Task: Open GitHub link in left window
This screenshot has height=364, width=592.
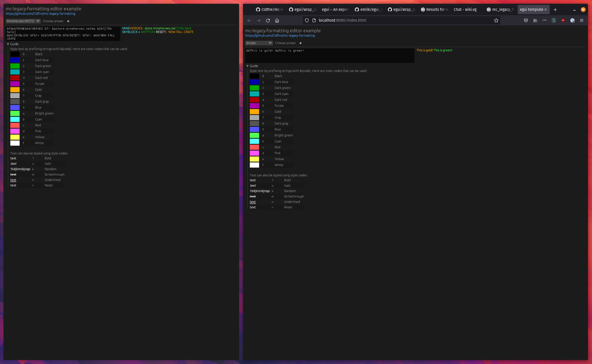Action: 41,14
